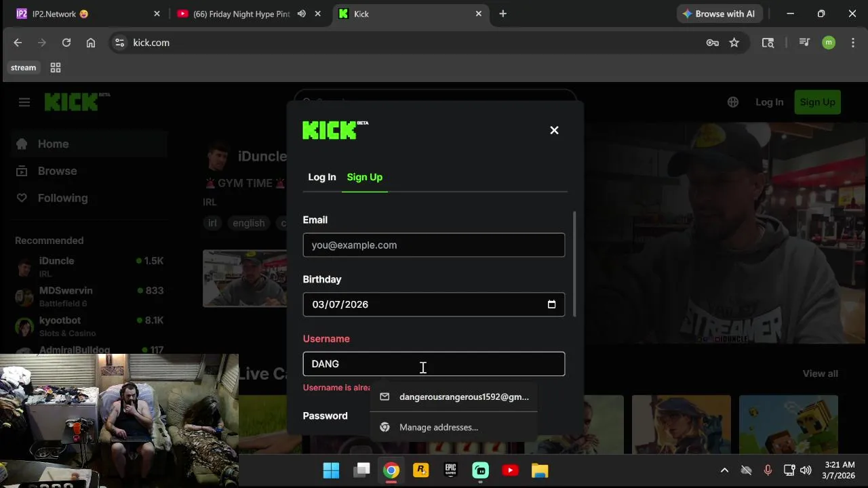The width and height of the screenshot is (868, 488).
Task: Show hidden system tray icons
Action: tap(724, 470)
